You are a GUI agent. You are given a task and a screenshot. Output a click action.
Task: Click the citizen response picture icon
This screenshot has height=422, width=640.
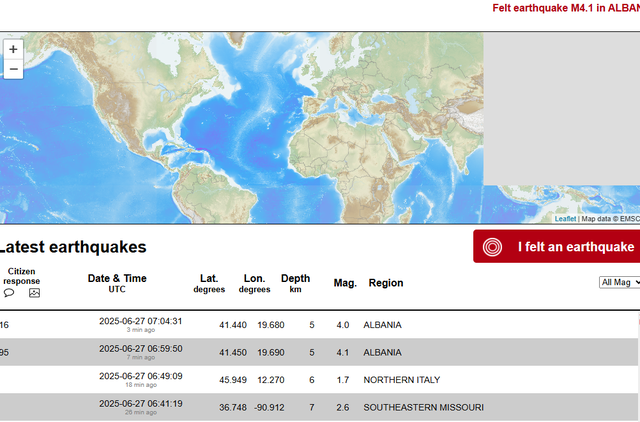pos(34,293)
